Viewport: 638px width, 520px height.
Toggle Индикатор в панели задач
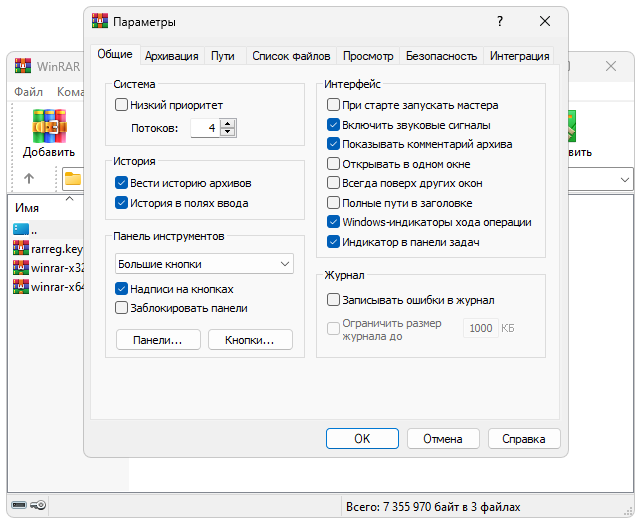coord(333,242)
